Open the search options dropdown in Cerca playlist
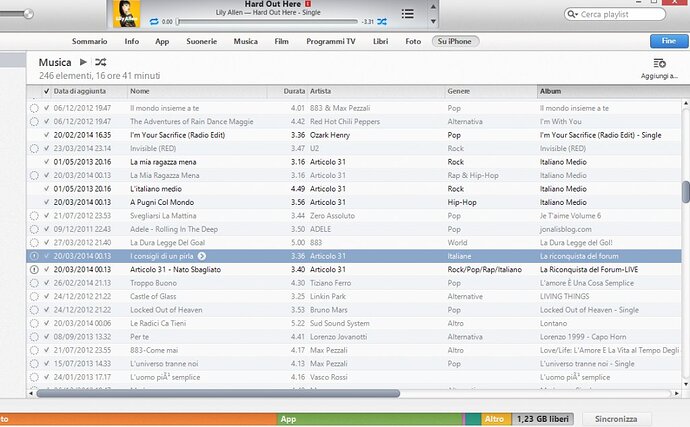 (573, 14)
